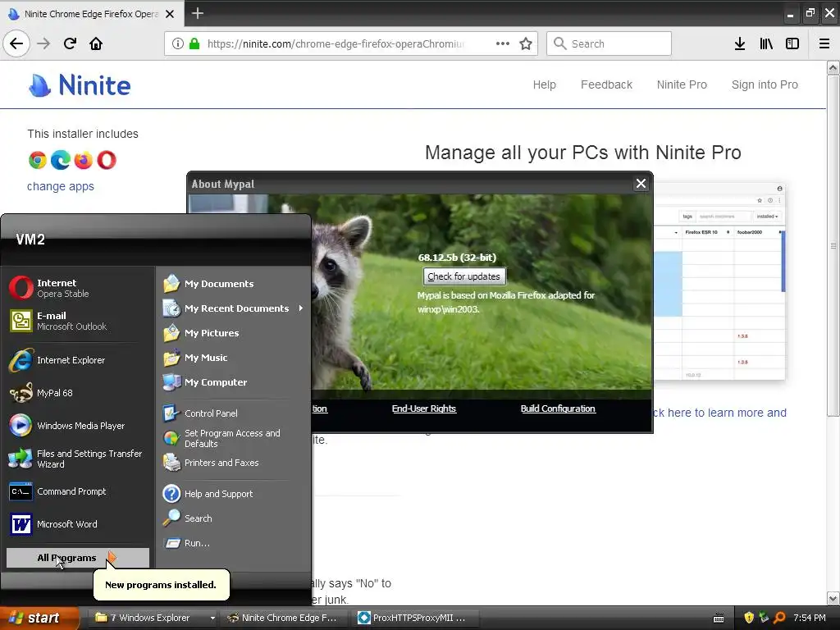Launch Opera Stable from Start menu
The width and height of the screenshot is (840, 630).
point(78,288)
